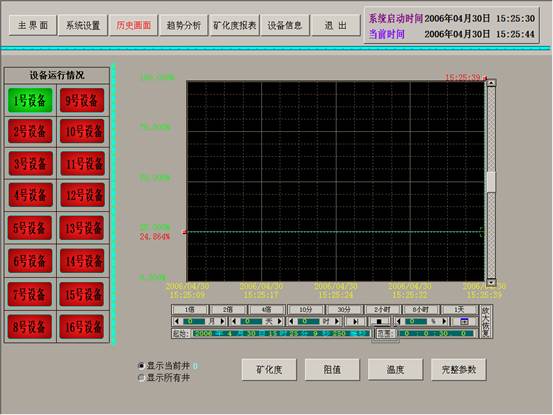Click the 起始 start time field
Viewport: 553px width, 415px height.
pos(280,333)
